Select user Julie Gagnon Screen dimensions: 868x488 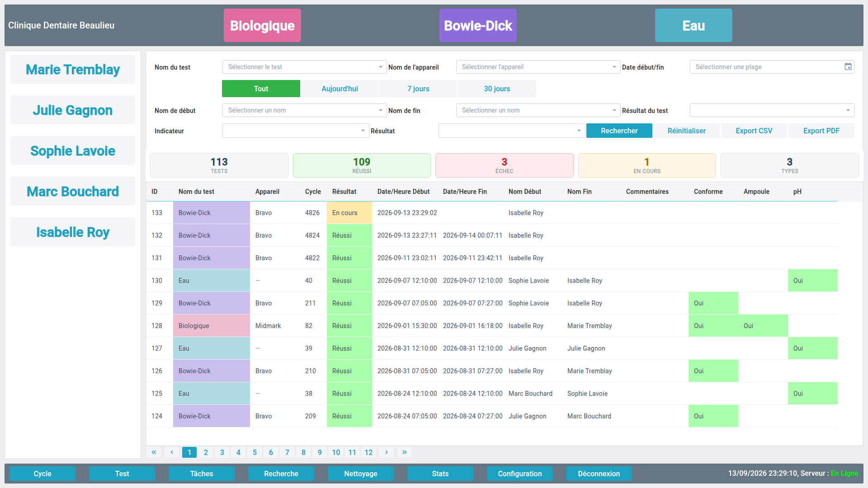click(73, 110)
